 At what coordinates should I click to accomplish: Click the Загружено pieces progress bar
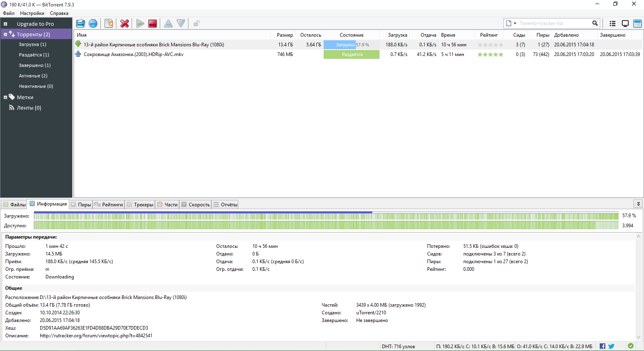[326, 216]
